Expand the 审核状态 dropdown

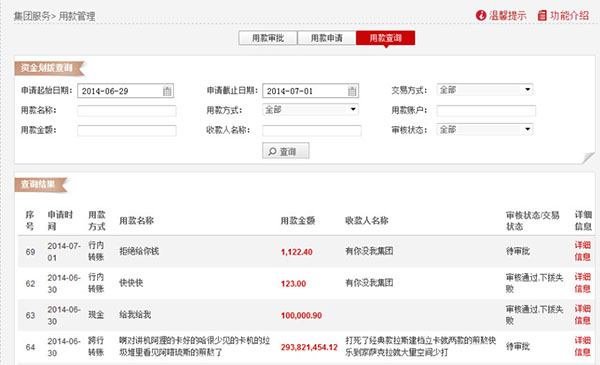pos(485,130)
